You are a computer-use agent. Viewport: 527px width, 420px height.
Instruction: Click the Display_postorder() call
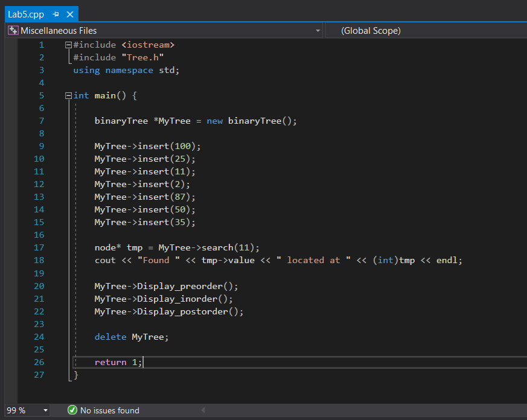click(x=187, y=312)
